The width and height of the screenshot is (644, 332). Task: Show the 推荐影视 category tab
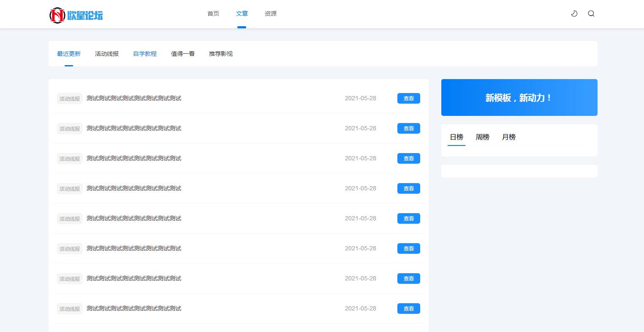click(221, 54)
